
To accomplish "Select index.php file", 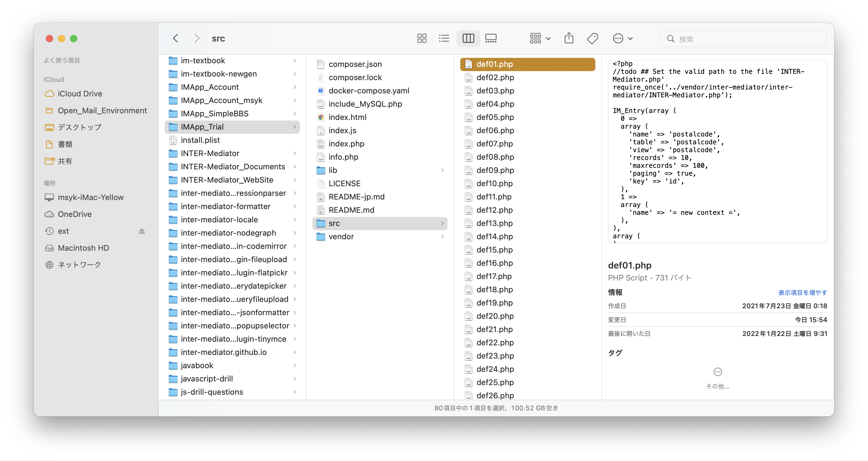I will tap(380, 143).
